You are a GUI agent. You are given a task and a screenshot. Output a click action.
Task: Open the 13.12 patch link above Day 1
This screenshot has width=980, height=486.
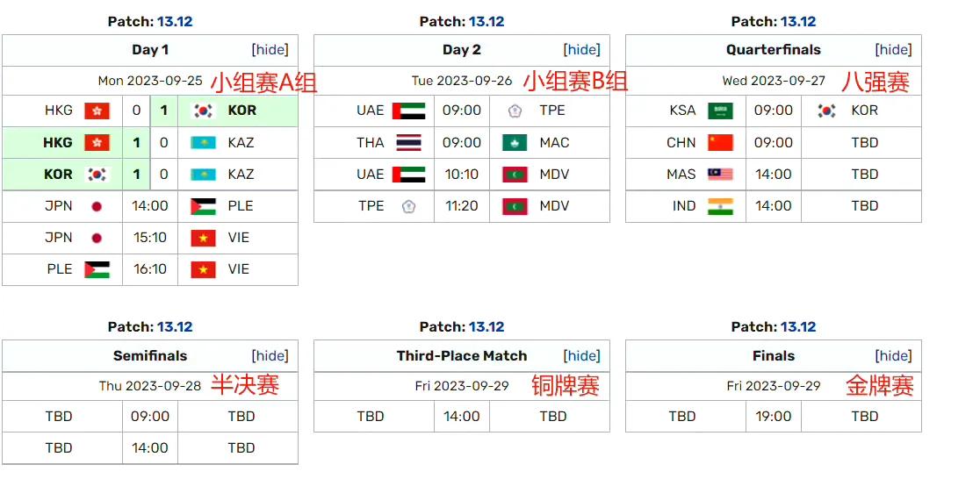tap(175, 22)
